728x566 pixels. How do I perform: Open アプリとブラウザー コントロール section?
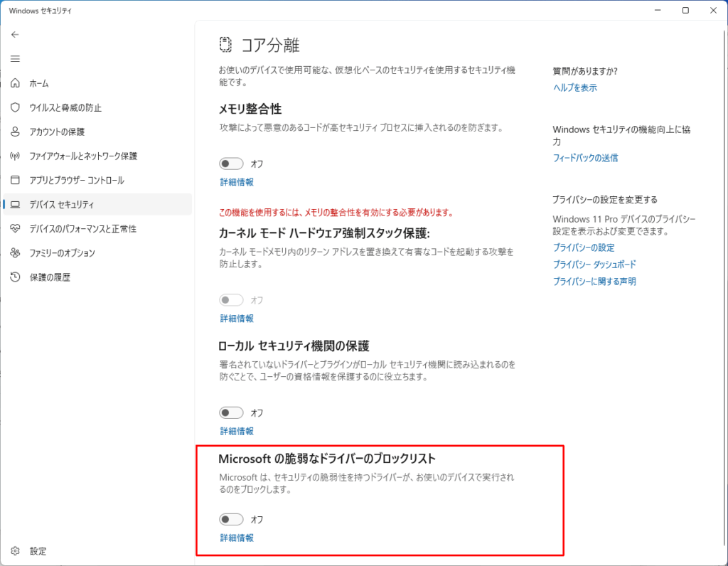click(97, 180)
